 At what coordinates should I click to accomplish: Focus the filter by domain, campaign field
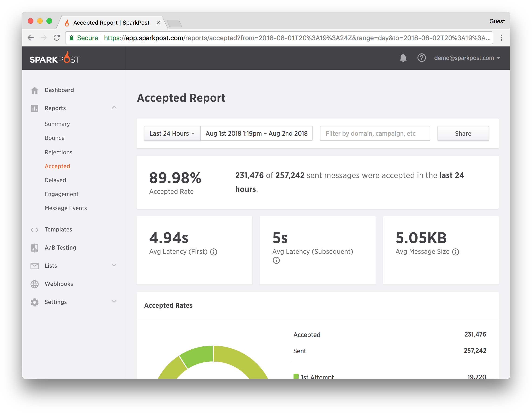[375, 133]
